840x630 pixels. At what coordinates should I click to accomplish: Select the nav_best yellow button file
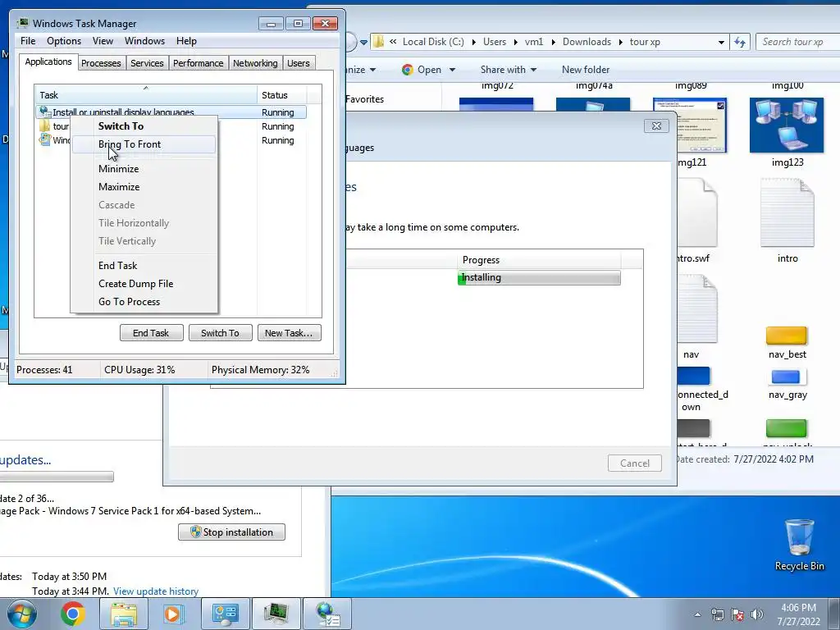[787, 336]
